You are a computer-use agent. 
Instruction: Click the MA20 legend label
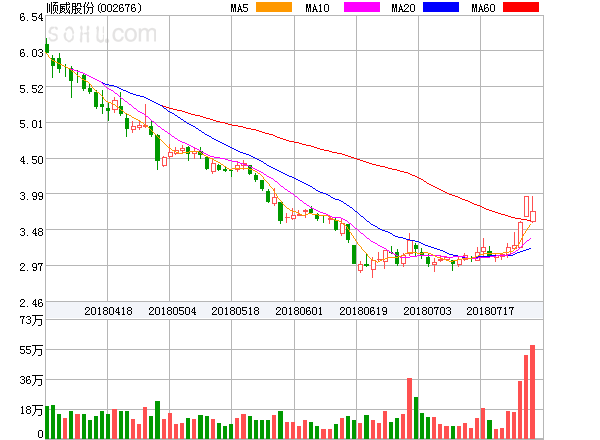(403, 8)
